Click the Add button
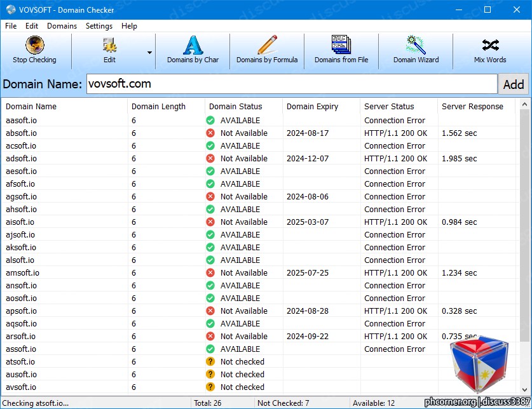The width and height of the screenshot is (532, 409). [x=514, y=84]
